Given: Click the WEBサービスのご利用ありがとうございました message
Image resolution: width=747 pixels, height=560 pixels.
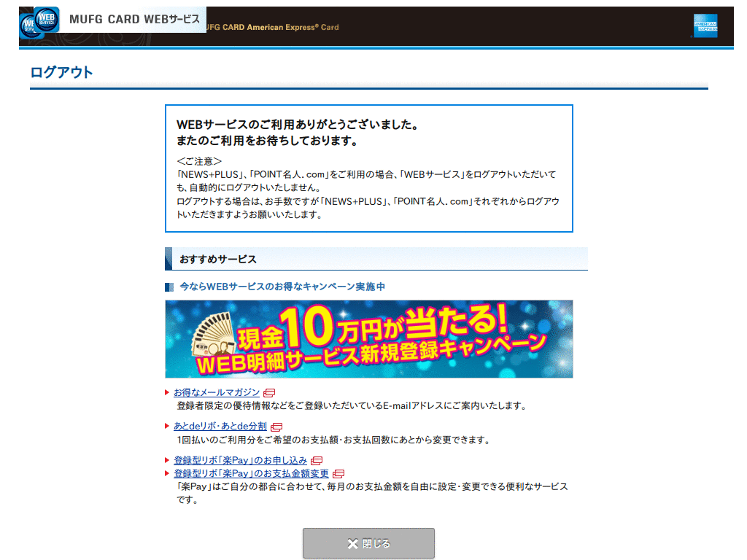Looking at the screenshot, I should (x=298, y=125).
